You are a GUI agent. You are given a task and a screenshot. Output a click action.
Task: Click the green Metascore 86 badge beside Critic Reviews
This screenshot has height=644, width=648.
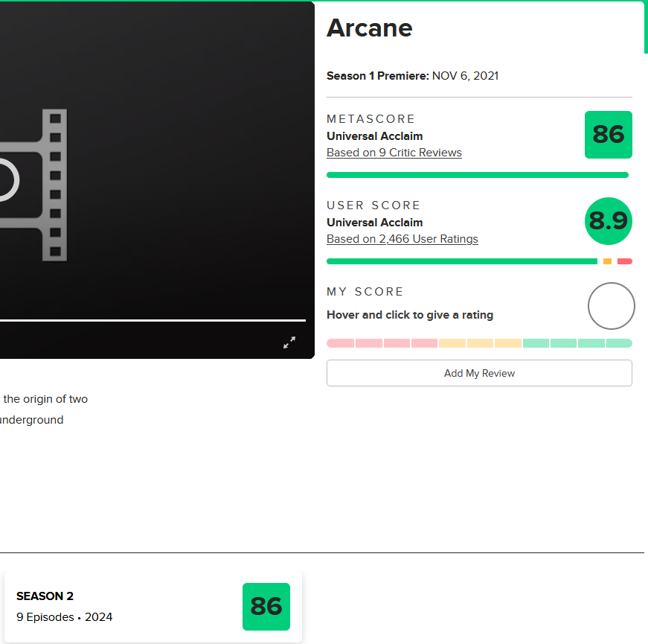pyautogui.click(x=609, y=135)
